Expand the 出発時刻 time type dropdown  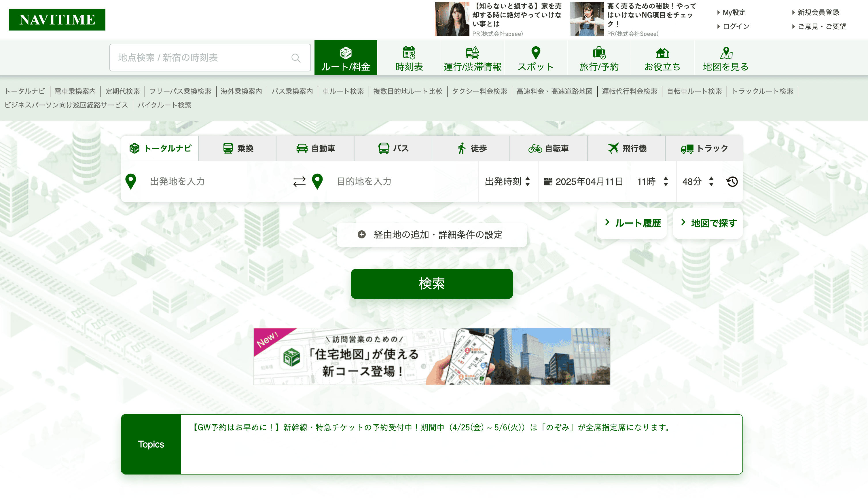(x=507, y=181)
